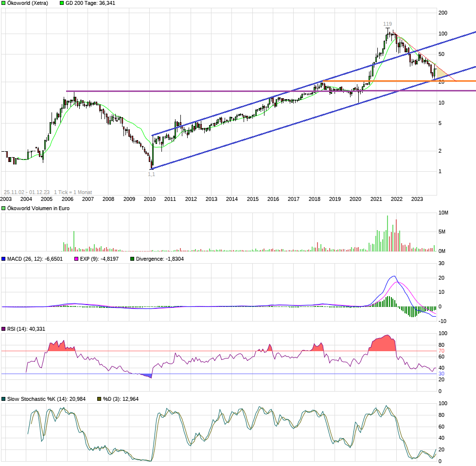Click the 2010 year label on time axis
Viewport: 476px width, 466px height.
tap(149, 199)
